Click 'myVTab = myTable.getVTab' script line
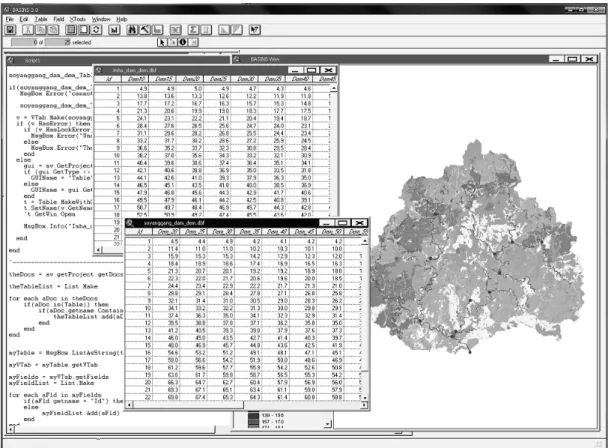 (x=53, y=365)
